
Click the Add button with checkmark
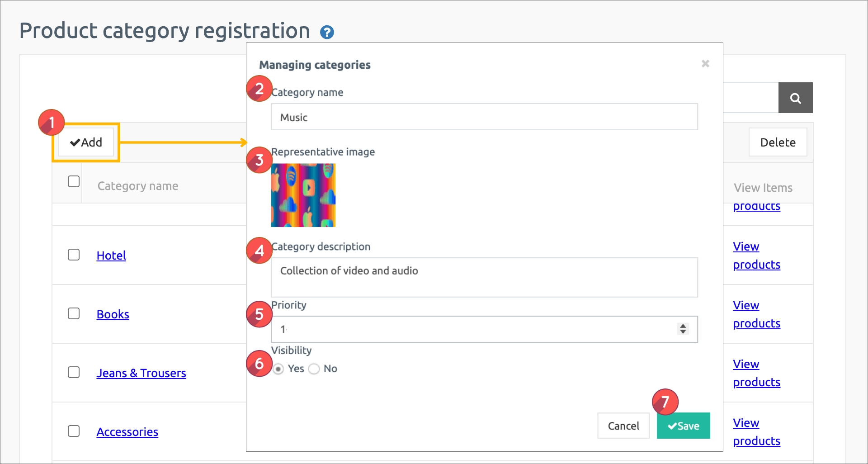tap(86, 142)
